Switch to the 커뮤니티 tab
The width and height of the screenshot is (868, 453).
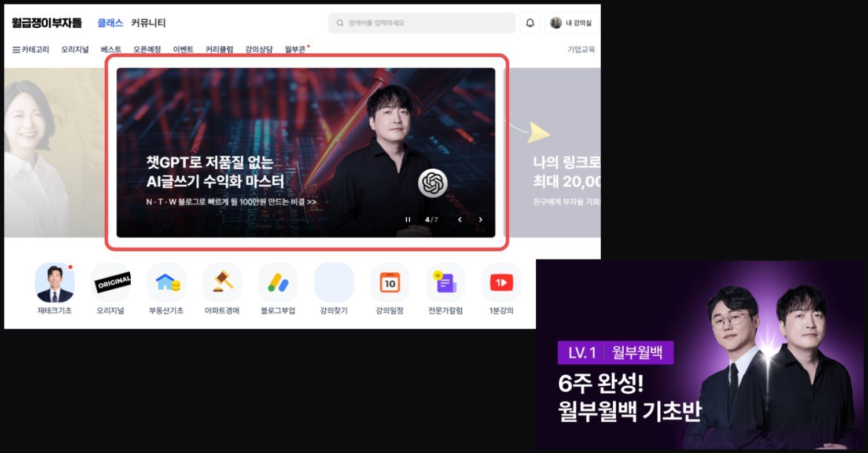(148, 23)
